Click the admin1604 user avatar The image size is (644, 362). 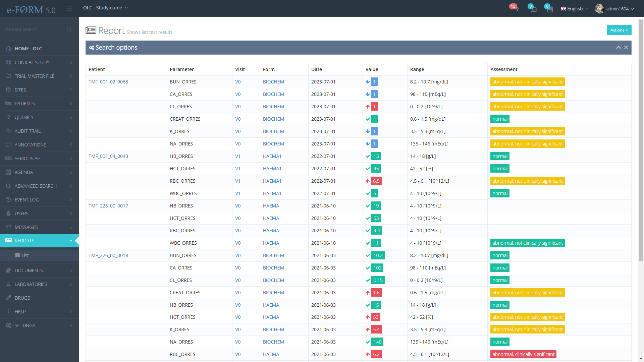[599, 9]
